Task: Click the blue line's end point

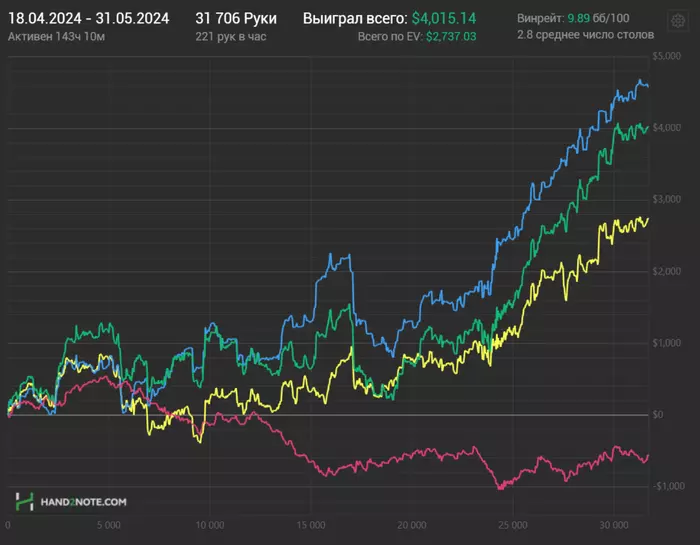Action: [647, 86]
